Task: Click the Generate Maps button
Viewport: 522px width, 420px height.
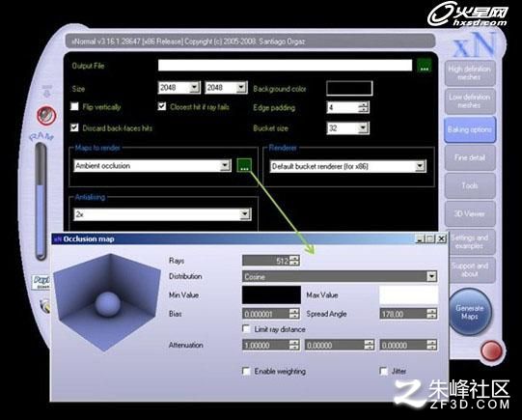Action: pos(470,312)
